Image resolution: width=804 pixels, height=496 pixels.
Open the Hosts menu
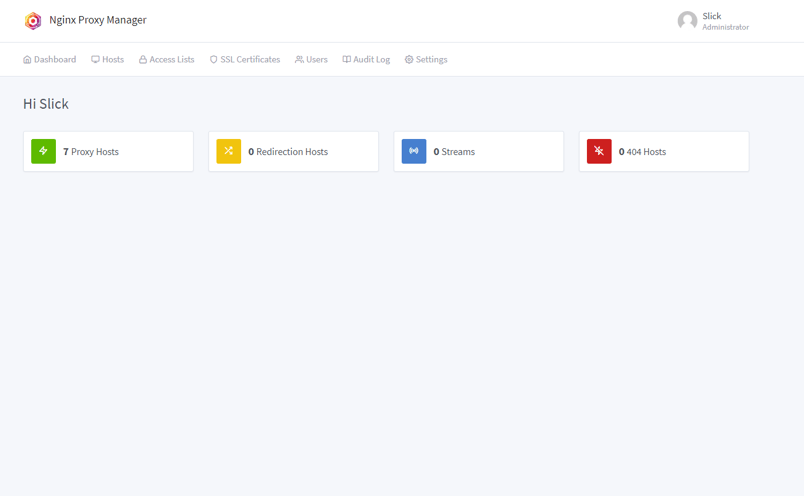click(x=108, y=59)
